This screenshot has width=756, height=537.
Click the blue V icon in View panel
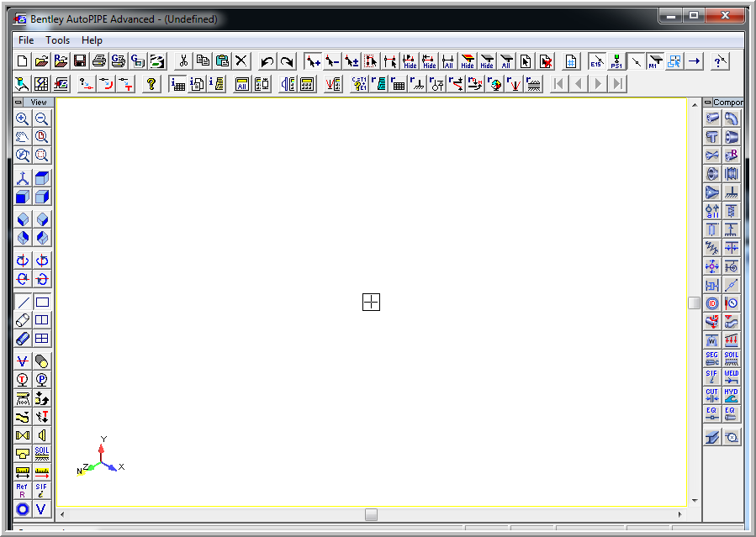42,509
